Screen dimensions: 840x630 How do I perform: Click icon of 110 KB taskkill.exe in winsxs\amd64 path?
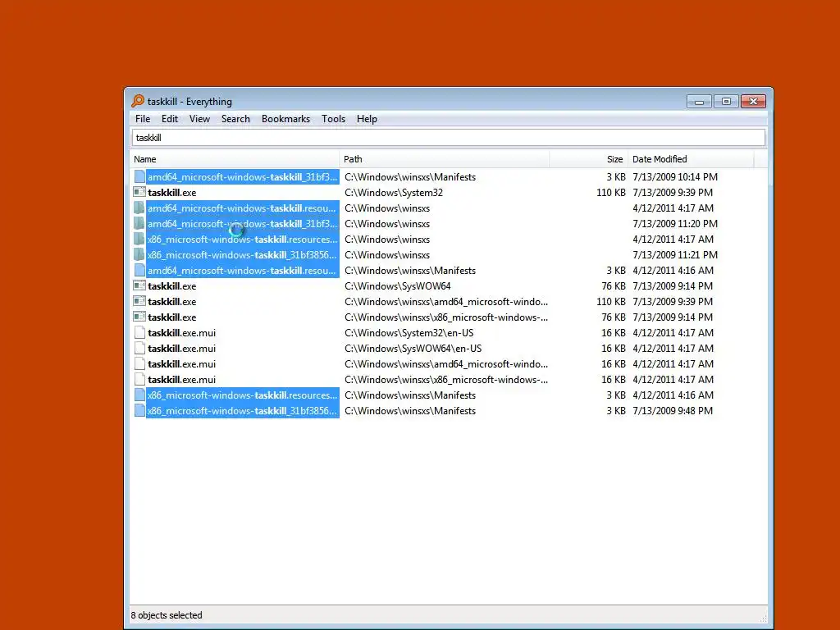pyautogui.click(x=139, y=302)
